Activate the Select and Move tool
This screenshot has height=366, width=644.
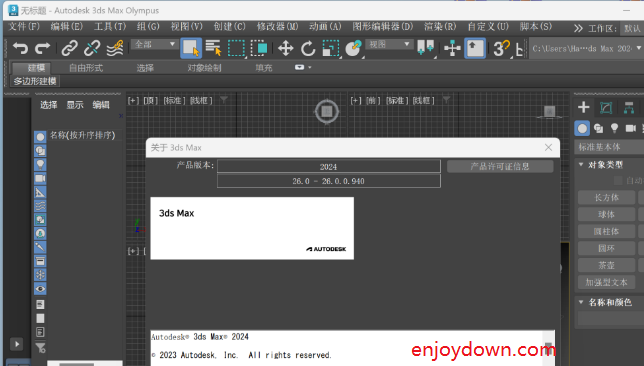[x=285, y=48]
